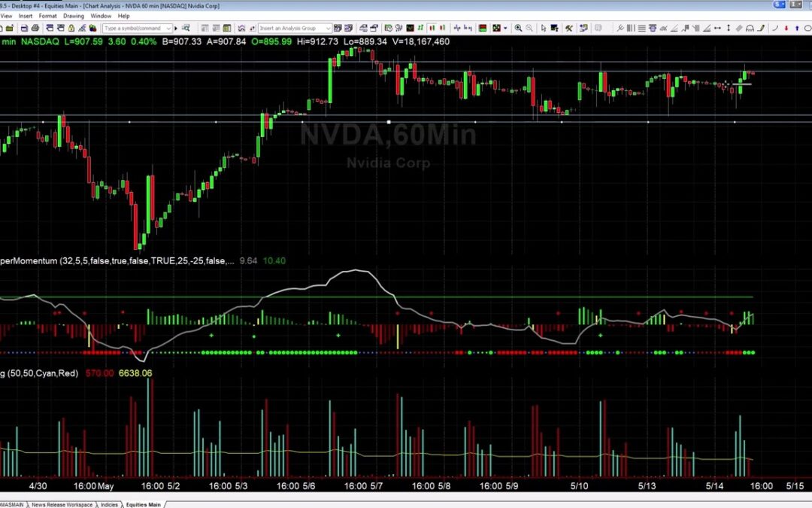Click the symbol lookup magnifier icon

(x=186, y=29)
